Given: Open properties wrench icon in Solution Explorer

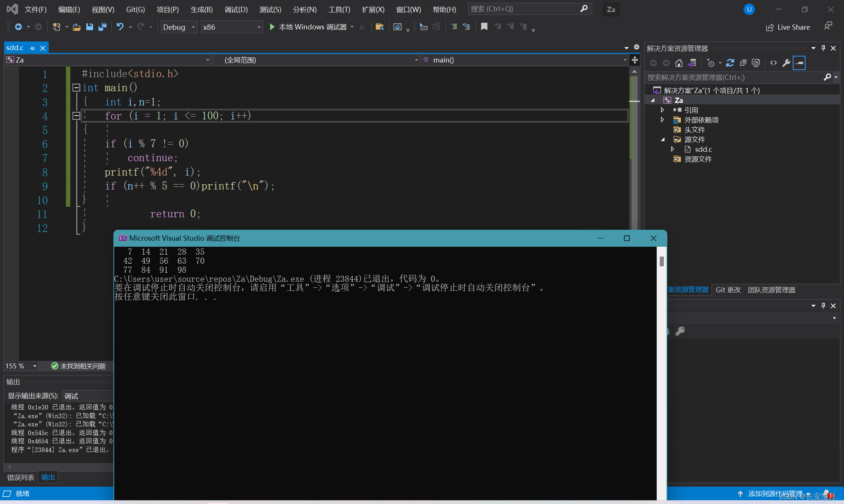Looking at the screenshot, I should (x=786, y=63).
